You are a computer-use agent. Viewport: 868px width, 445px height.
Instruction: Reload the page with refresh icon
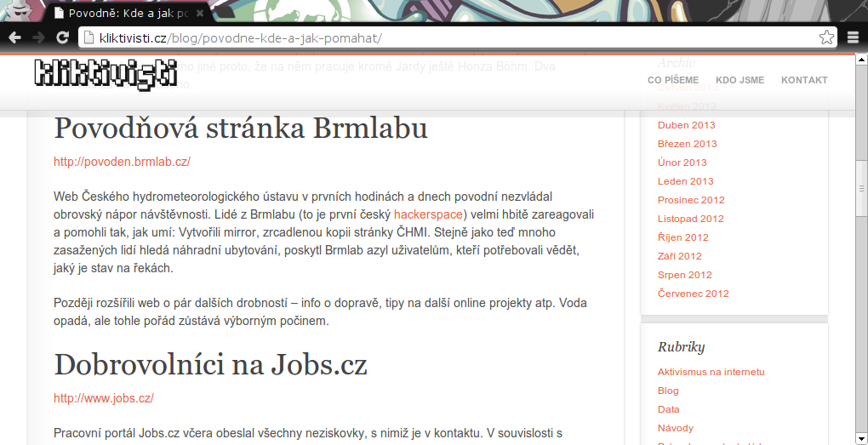(63, 37)
